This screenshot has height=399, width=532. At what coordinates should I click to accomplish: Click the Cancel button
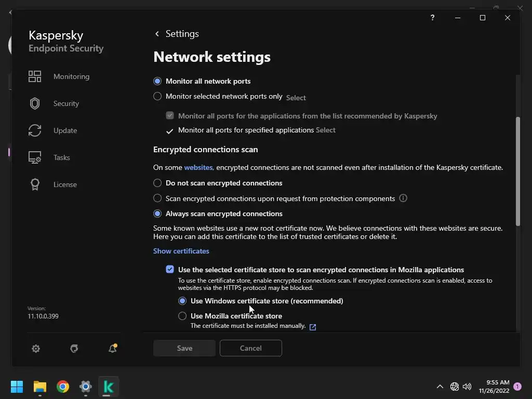click(251, 348)
